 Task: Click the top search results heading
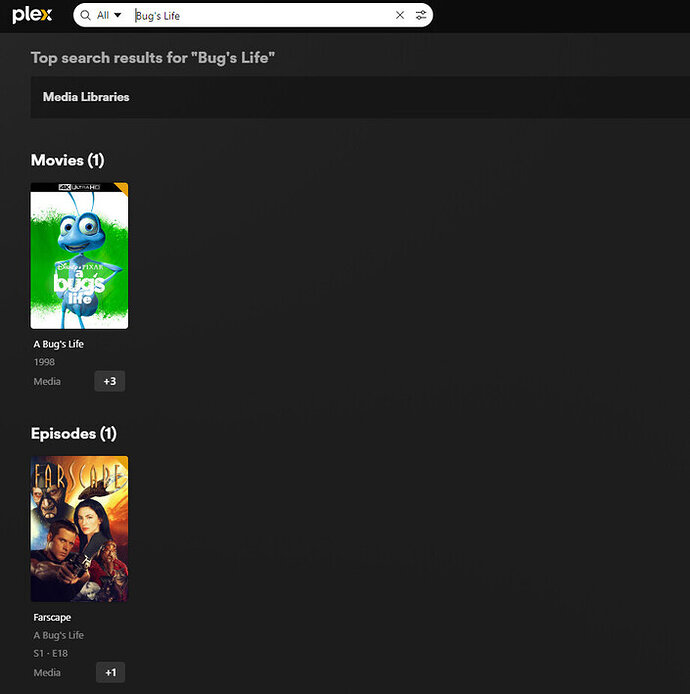click(153, 58)
